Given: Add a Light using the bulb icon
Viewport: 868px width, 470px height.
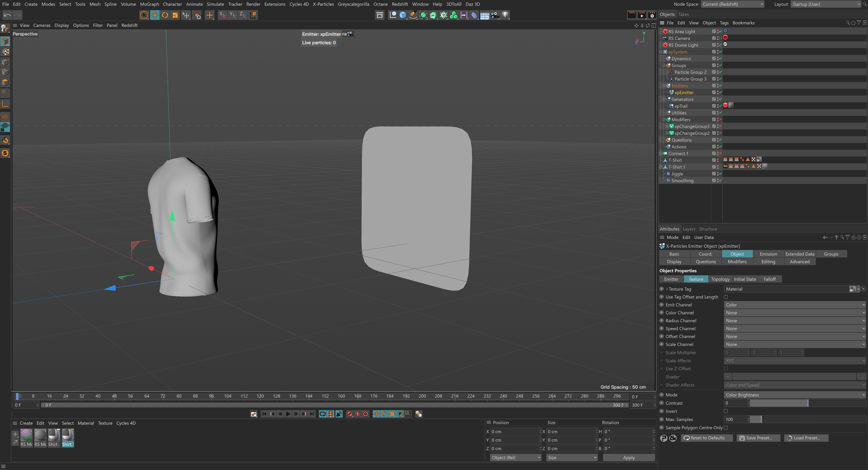Looking at the screenshot, I should click(x=505, y=15).
